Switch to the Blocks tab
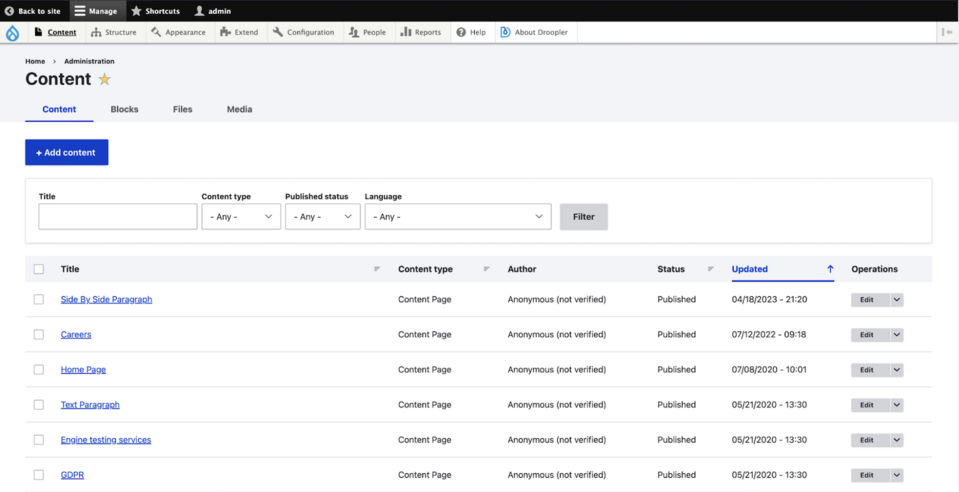Image resolution: width=959 pixels, height=492 pixels. pyautogui.click(x=124, y=110)
